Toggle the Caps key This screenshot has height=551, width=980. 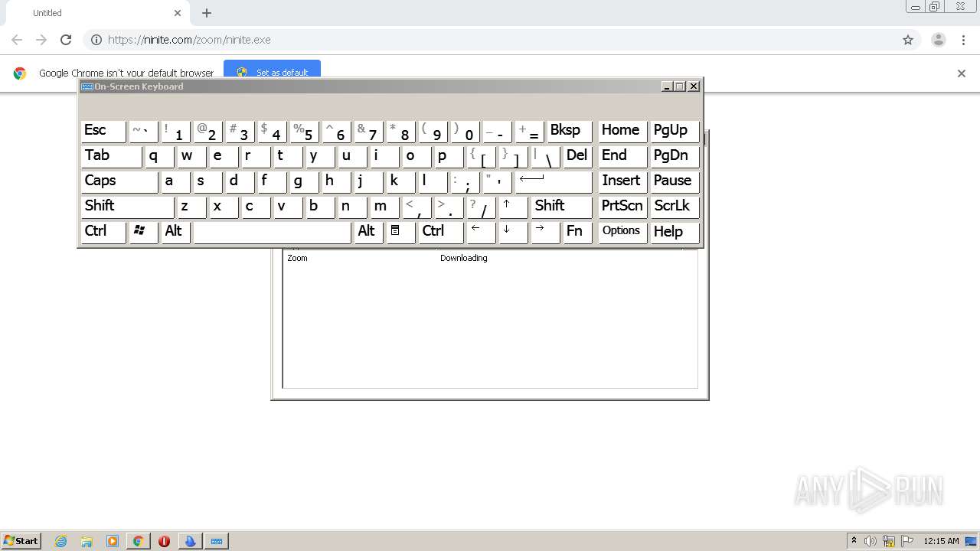119,181
